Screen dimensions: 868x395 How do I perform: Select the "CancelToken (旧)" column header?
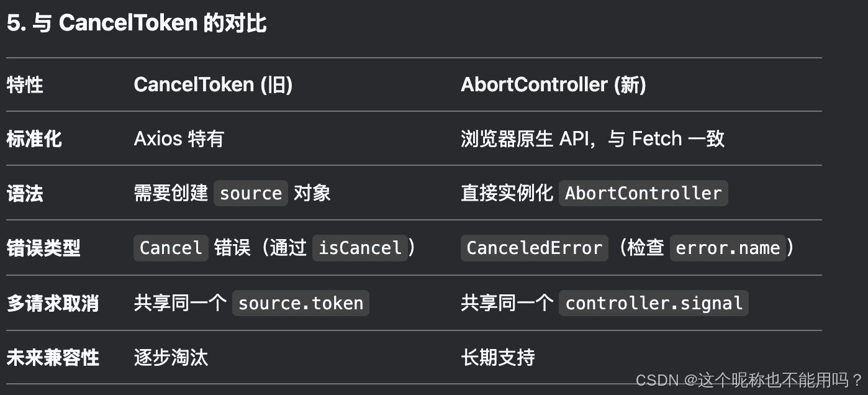click(213, 84)
